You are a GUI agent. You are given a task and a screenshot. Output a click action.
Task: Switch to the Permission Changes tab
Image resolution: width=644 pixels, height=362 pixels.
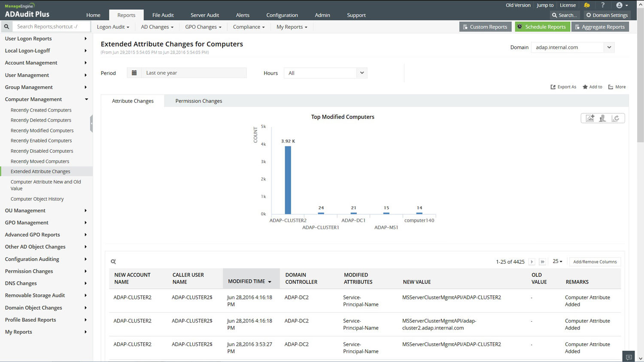point(199,101)
